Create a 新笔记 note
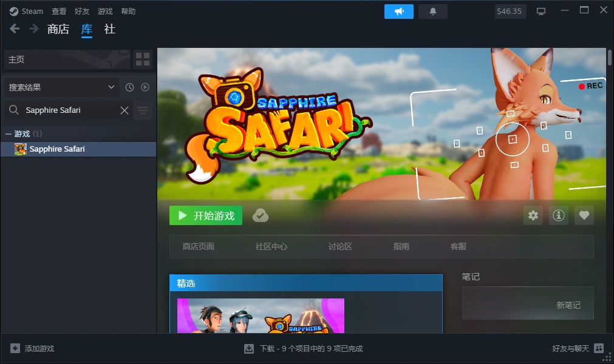The width and height of the screenshot is (614, 364). tap(528, 303)
